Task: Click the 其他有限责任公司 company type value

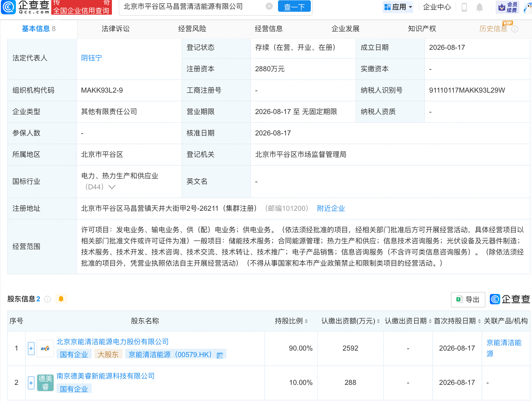Action: pos(109,112)
